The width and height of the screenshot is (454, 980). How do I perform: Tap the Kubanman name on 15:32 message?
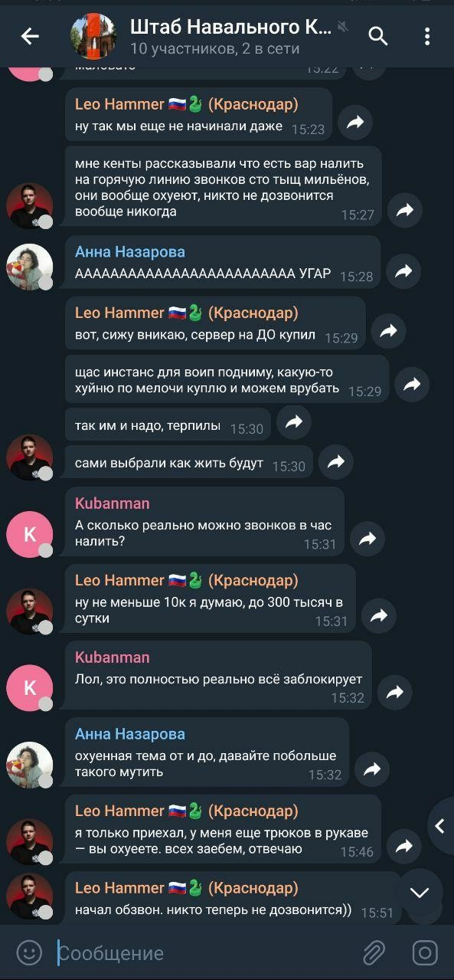click(x=113, y=657)
